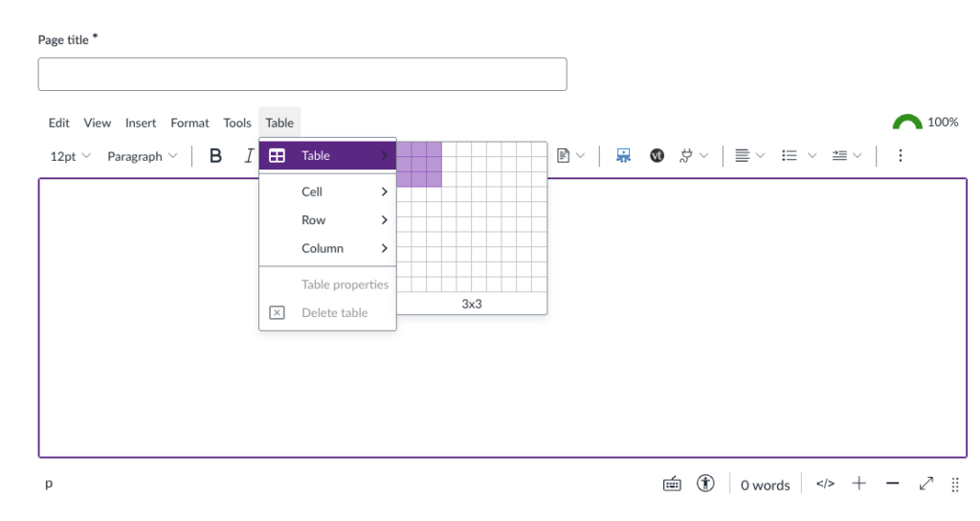
Task: Open the Tools menu
Action: [237, 123]
